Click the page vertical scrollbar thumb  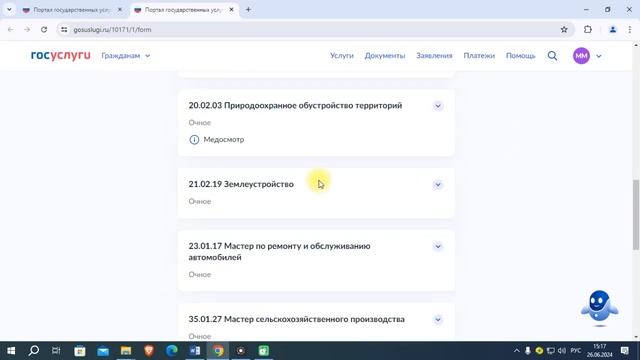636,214
